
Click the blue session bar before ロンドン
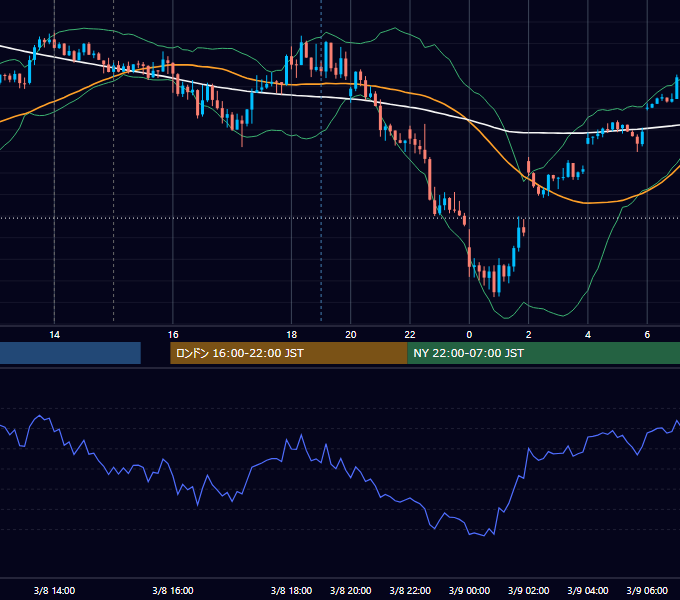point(70,353)
